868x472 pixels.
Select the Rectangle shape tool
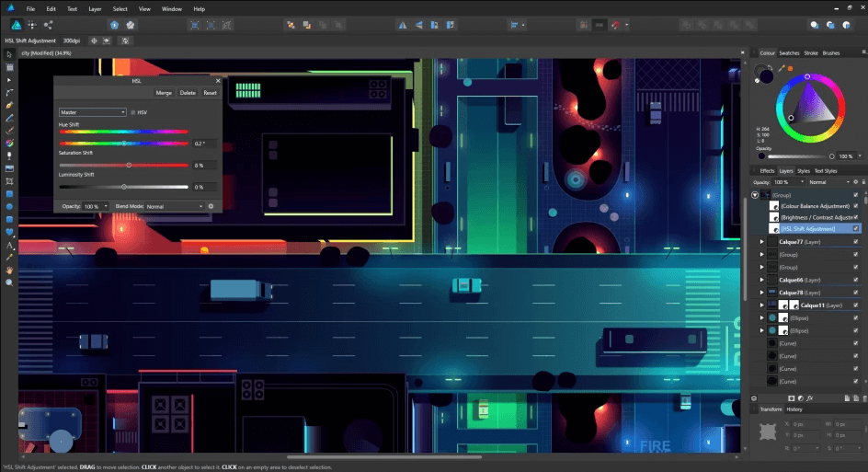click(9, 194)
